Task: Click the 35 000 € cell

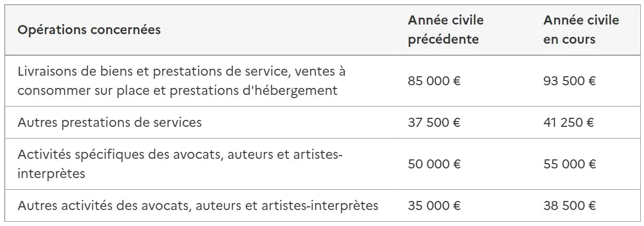Action: [x=434, y=206]
